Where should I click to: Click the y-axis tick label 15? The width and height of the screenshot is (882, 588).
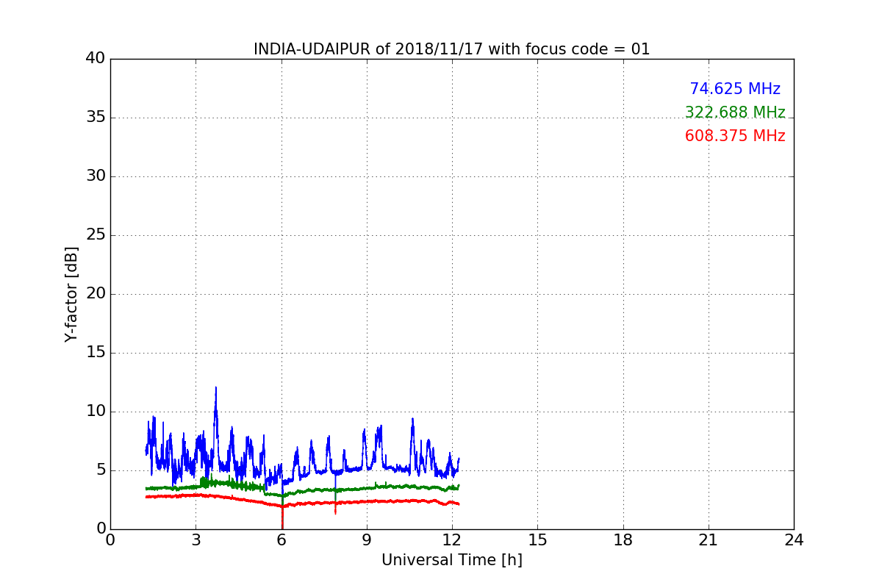[95, 353]
